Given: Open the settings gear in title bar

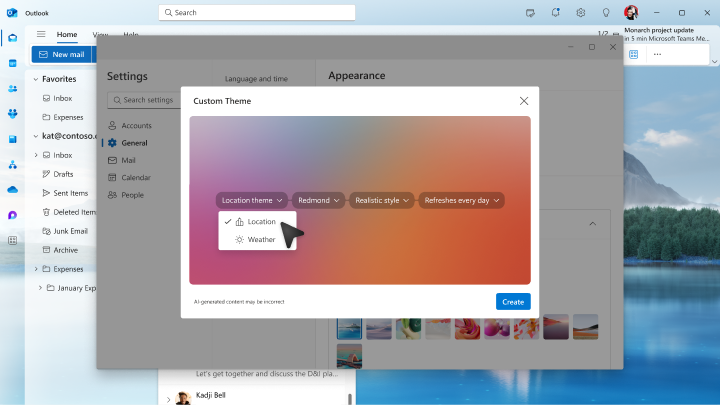Looking at the screenshot, I should [580, 13].
